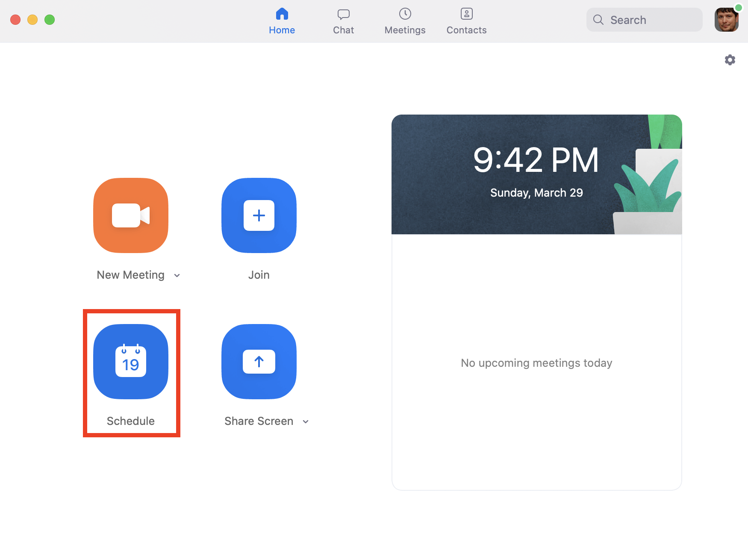
Task: Click the red close window button
Action: click(15, 20)
